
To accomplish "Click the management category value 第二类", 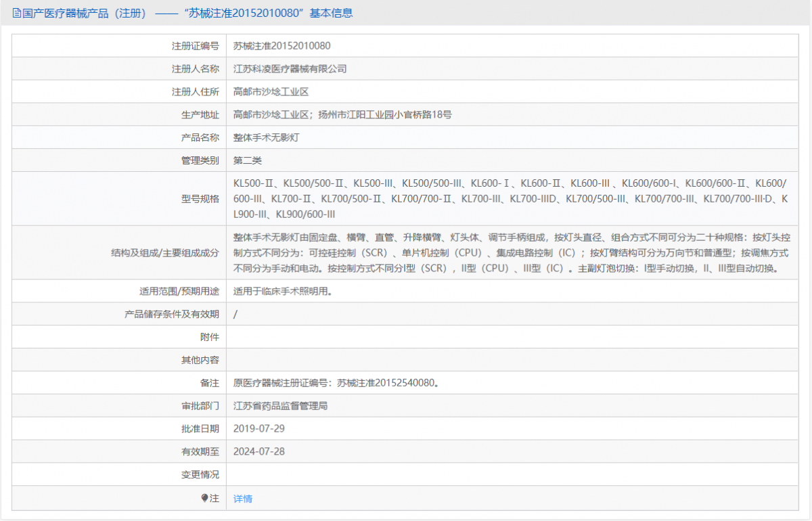I will click(x=247, y=160).
